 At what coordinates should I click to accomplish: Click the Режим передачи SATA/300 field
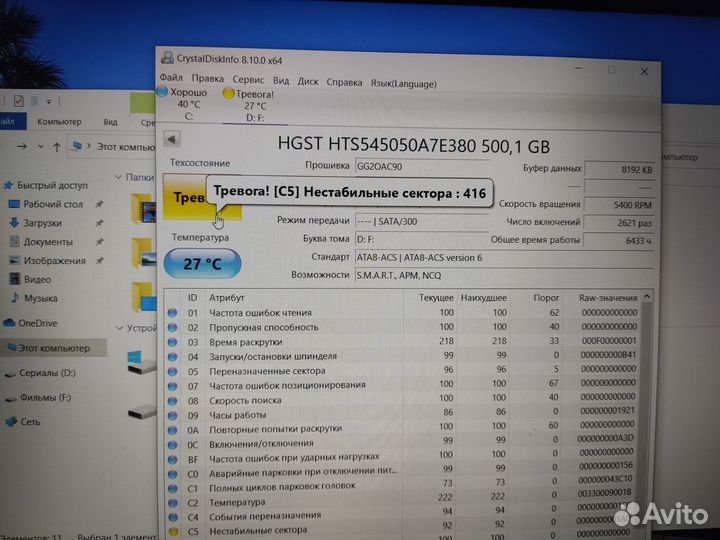pyautogui.click(x=422, y=222)
